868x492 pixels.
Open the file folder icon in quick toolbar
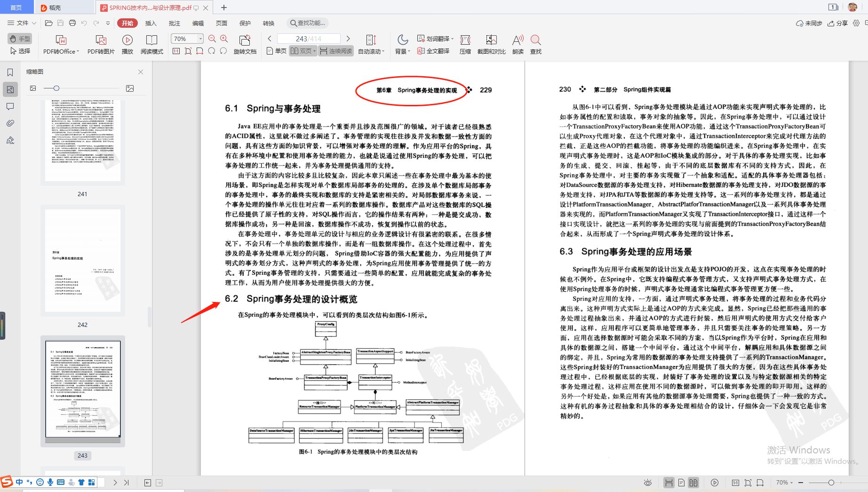point(48,23)
